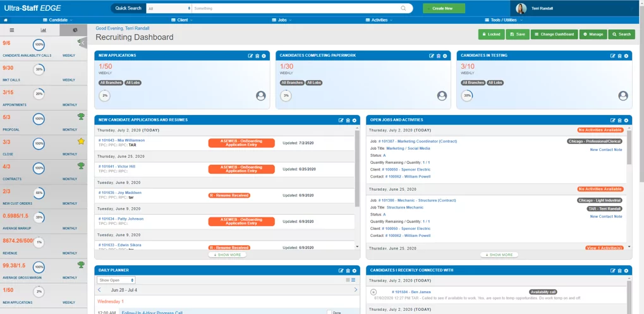Remove the Candidates In Testing widget
This screenshot has width=644, height=314.
pos(620,56)
